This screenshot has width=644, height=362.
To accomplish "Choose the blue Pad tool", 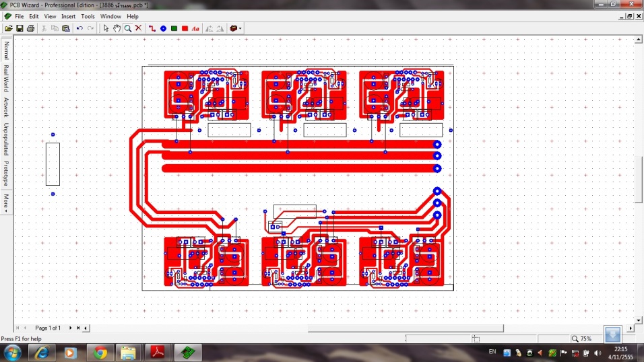I will tap(163, 28).
